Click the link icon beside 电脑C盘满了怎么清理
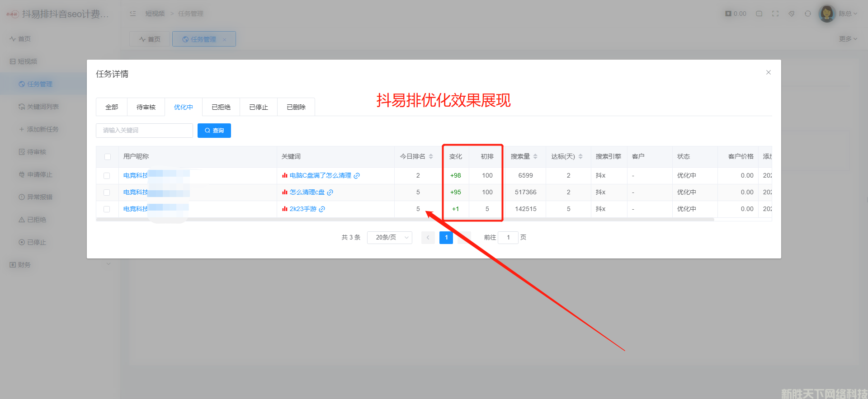868x399 pixels. (x=357, y=176)
